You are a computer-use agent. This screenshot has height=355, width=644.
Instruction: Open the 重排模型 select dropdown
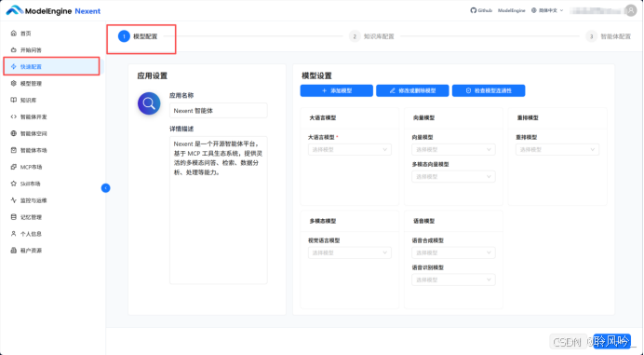pyautogui.click(x=557, y=149)
